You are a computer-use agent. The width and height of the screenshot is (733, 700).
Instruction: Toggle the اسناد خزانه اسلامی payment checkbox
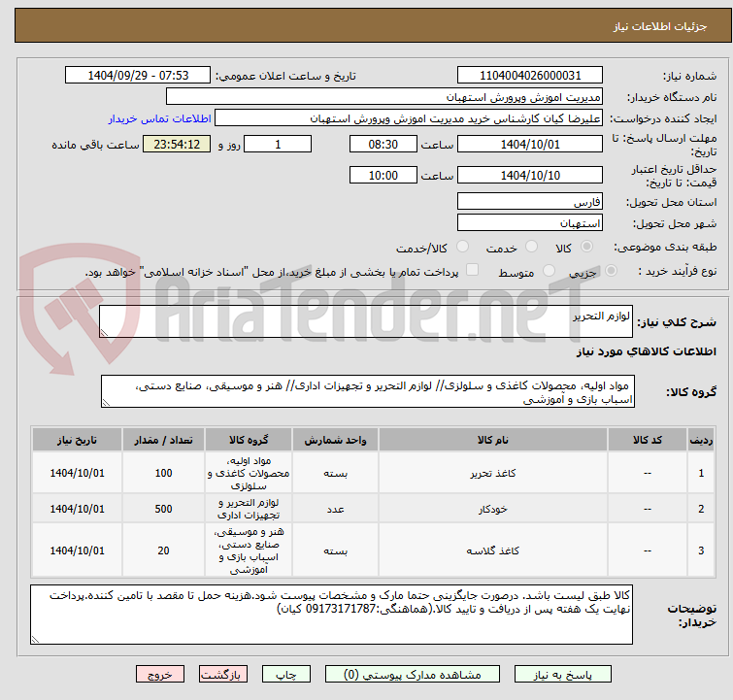pyautogui.click(x=472, y=270)
